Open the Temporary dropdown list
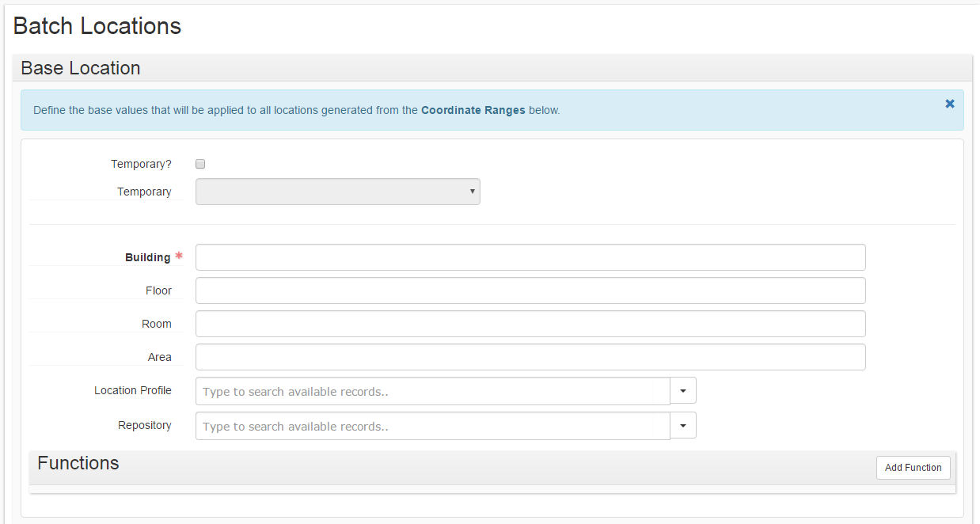Image resolution: width=980 pixels, height=524 pixels. point(338,192)
